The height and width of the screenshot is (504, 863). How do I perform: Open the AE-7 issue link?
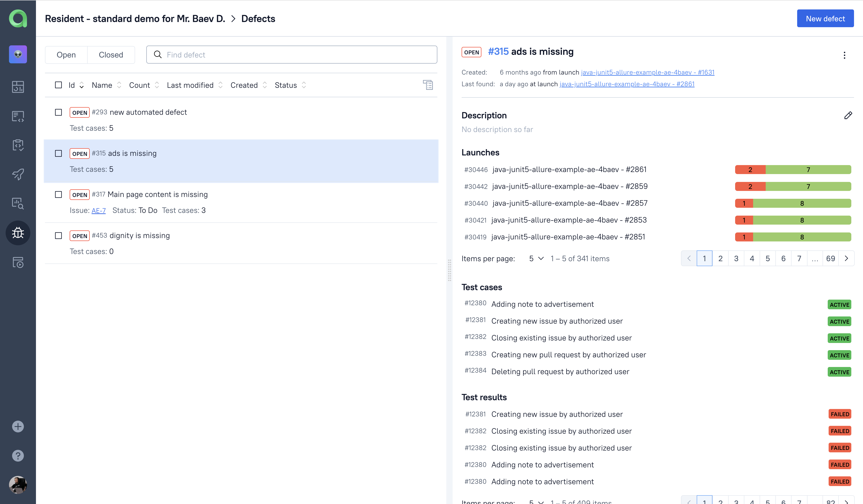(99, 211)
